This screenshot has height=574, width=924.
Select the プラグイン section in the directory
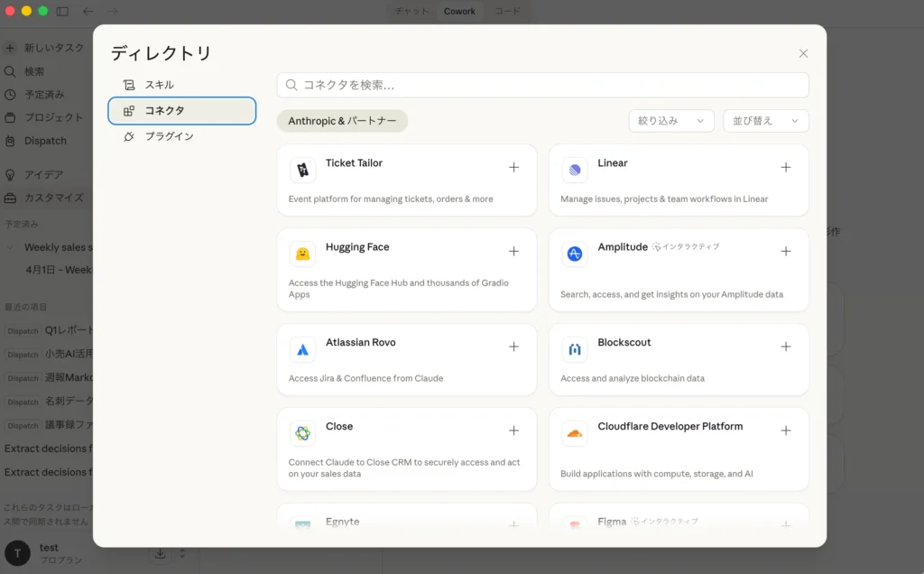[127, 136]
